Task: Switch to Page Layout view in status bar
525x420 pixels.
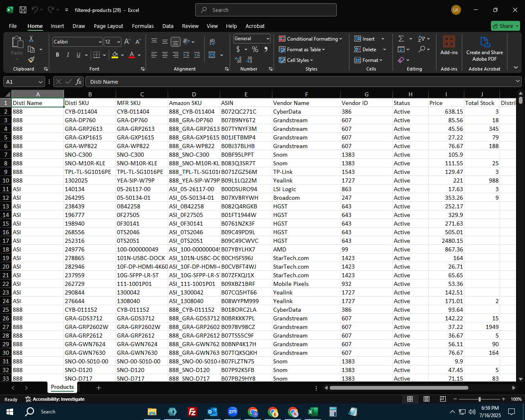Action: click(x=426, y=399)
